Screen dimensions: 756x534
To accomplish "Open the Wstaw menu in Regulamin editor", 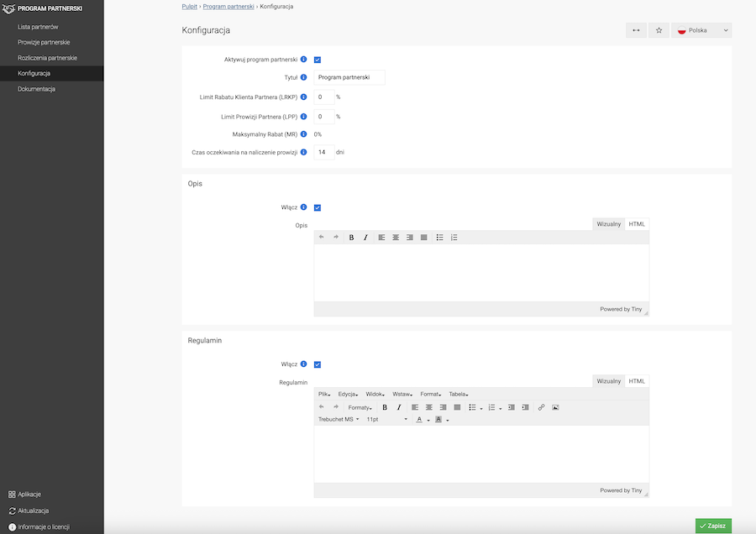I will point(402,395).
